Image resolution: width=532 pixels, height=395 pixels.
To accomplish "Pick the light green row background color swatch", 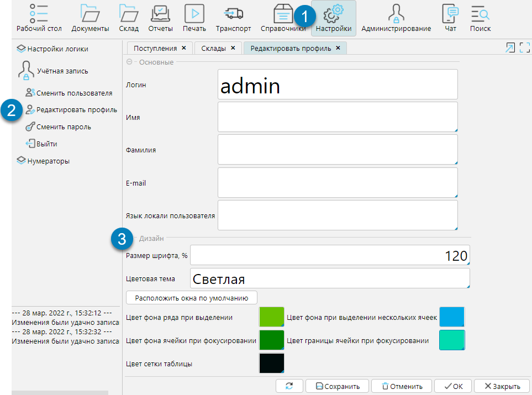I will [271, 317].
